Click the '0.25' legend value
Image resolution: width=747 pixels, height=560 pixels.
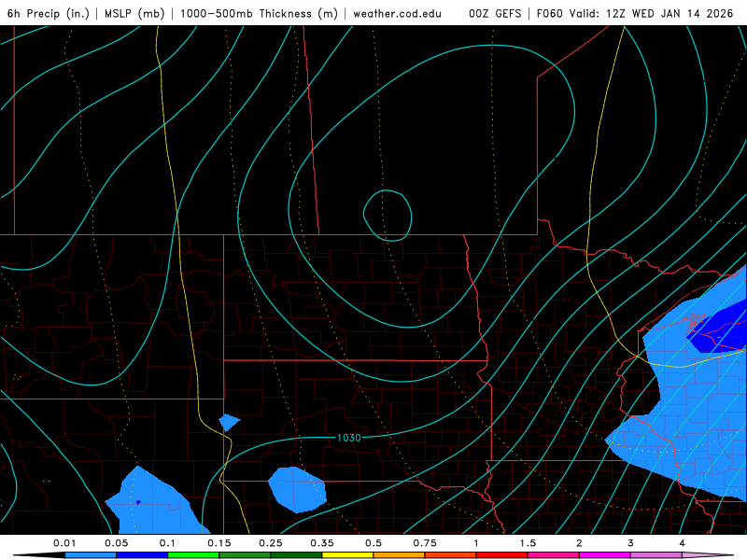[271, 543]
